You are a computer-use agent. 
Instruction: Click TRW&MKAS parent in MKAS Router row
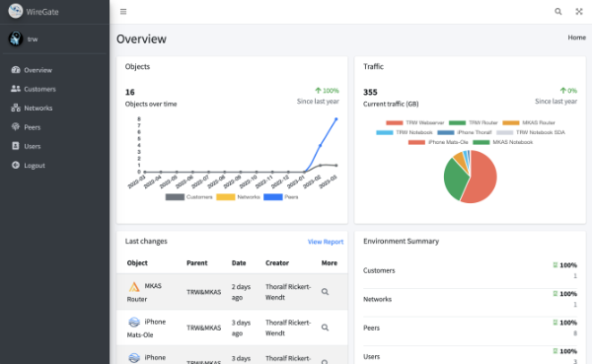pos(203,292)
